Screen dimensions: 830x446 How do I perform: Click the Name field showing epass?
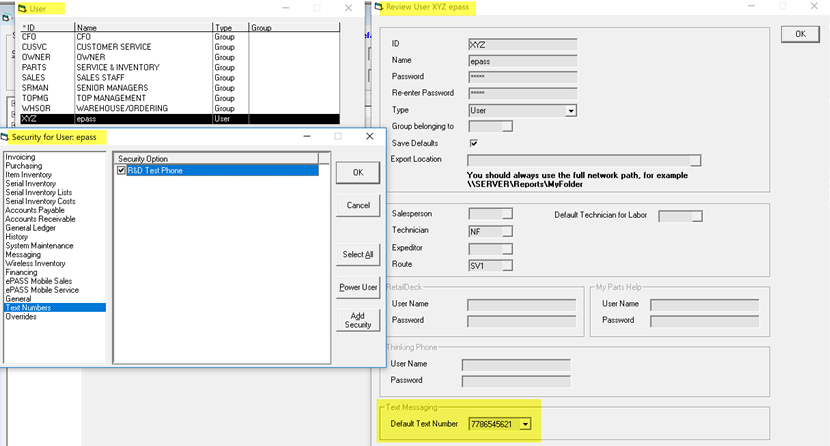[x=522, y=61]
